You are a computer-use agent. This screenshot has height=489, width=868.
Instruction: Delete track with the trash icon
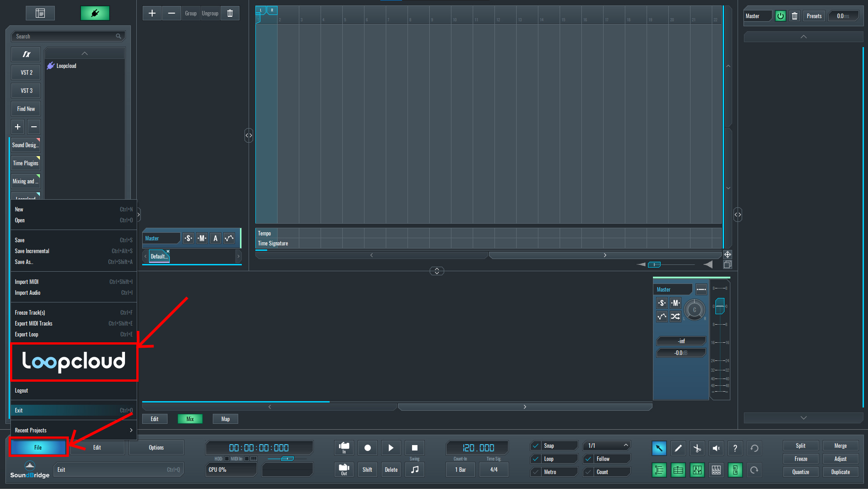click(230, 13)
